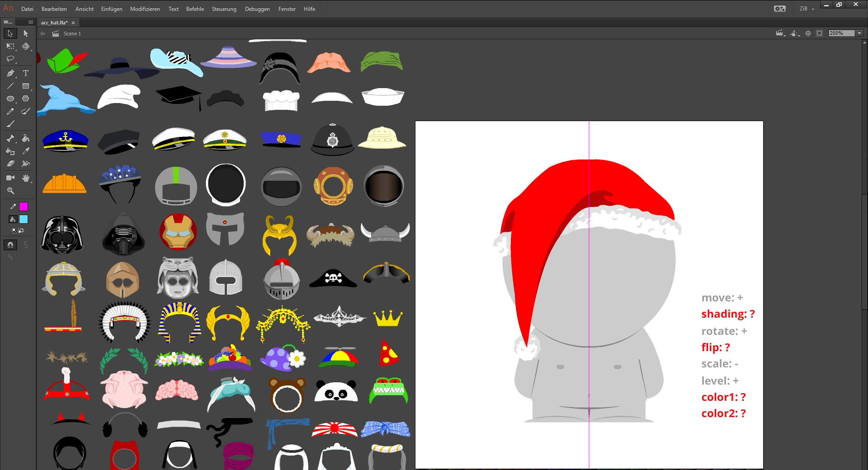The height and width of the screenshot is (470, 868).
Task: Open the 200% zoom level dropdown
Action: pos(859,33)
